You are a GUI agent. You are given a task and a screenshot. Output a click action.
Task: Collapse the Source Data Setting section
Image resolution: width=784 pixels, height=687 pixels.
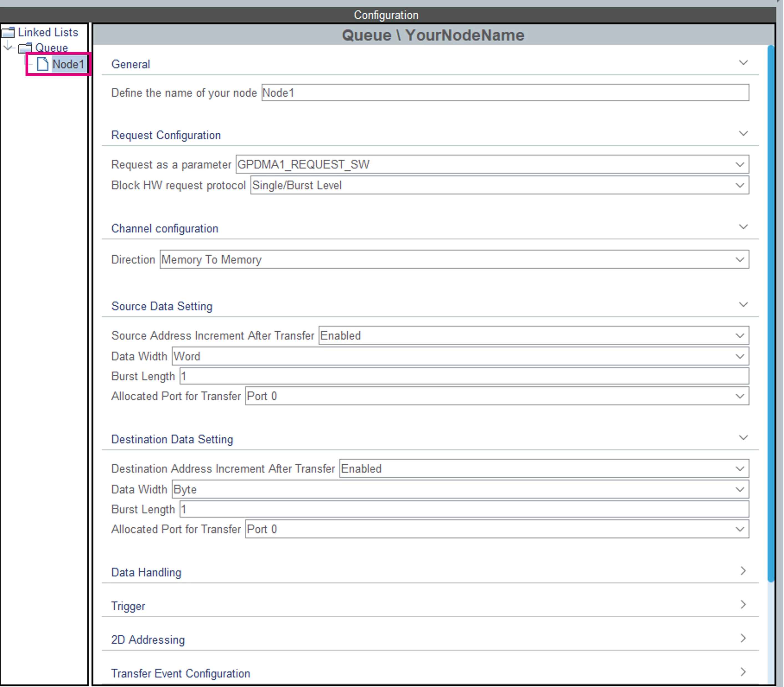[743, 305]
